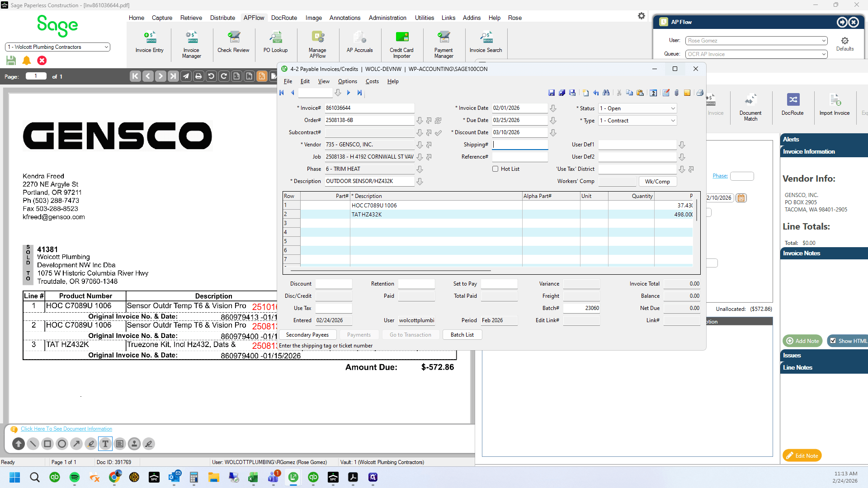The image size is (868, 488).
Task: Rotate document counterclockwise
Action: [x=211, y=76]
